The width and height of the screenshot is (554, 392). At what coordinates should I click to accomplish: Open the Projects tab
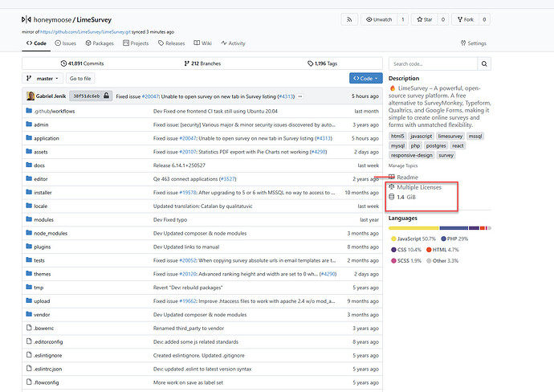pos(136,43)
